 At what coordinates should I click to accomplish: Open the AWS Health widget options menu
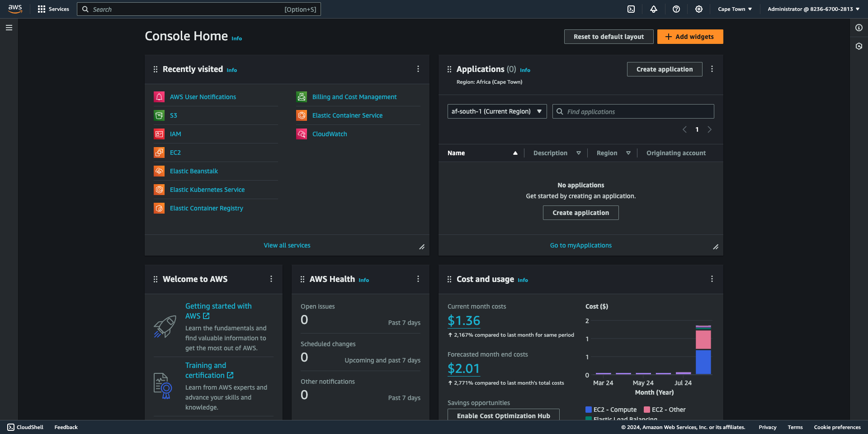418,279
